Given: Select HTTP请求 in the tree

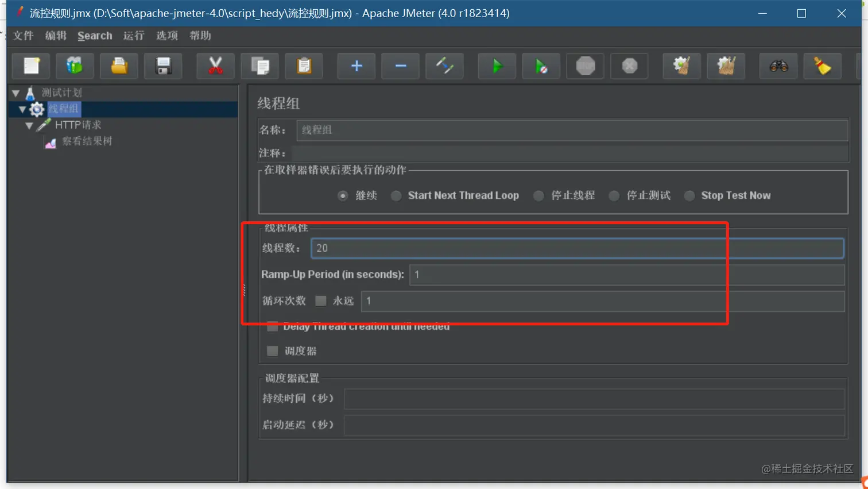Looking at the screenshot, I should click(78, 125).
